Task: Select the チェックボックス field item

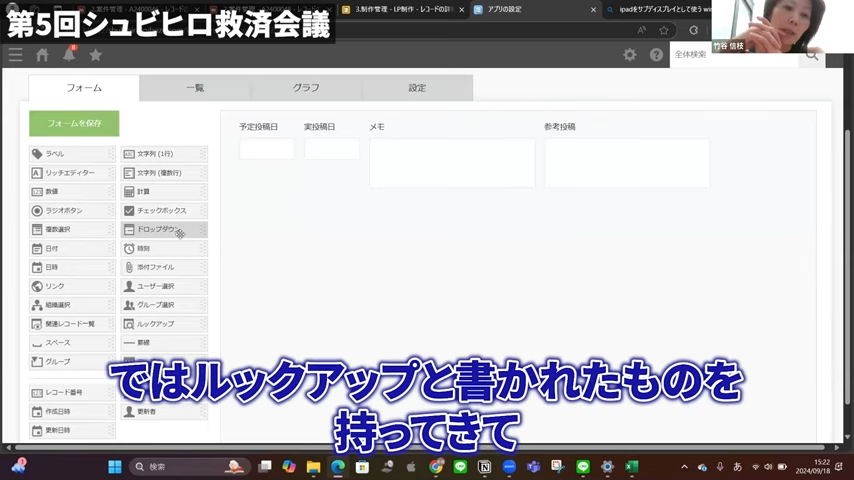Action: 164,210
